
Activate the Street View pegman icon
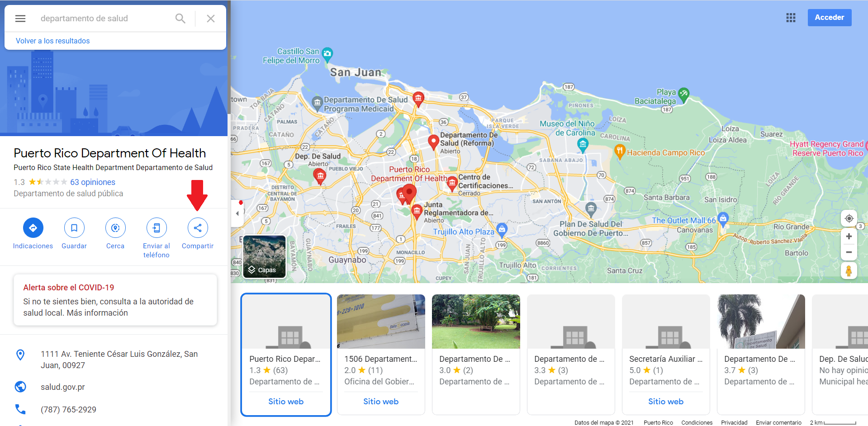click(x=849, y=271)
